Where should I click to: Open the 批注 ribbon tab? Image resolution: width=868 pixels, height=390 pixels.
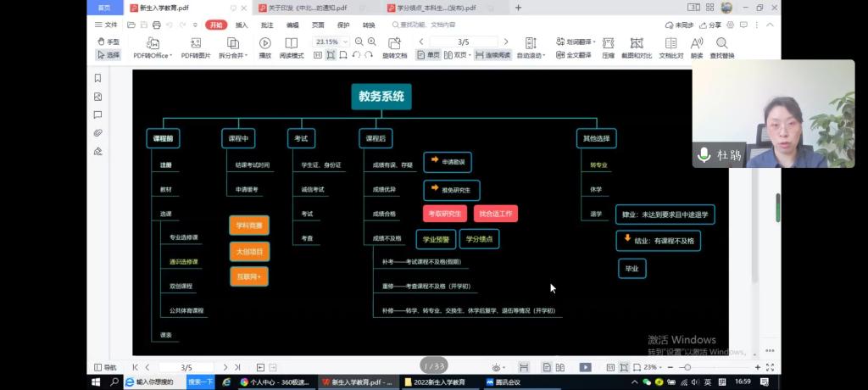pyautogui.click(x=267, y=25)
